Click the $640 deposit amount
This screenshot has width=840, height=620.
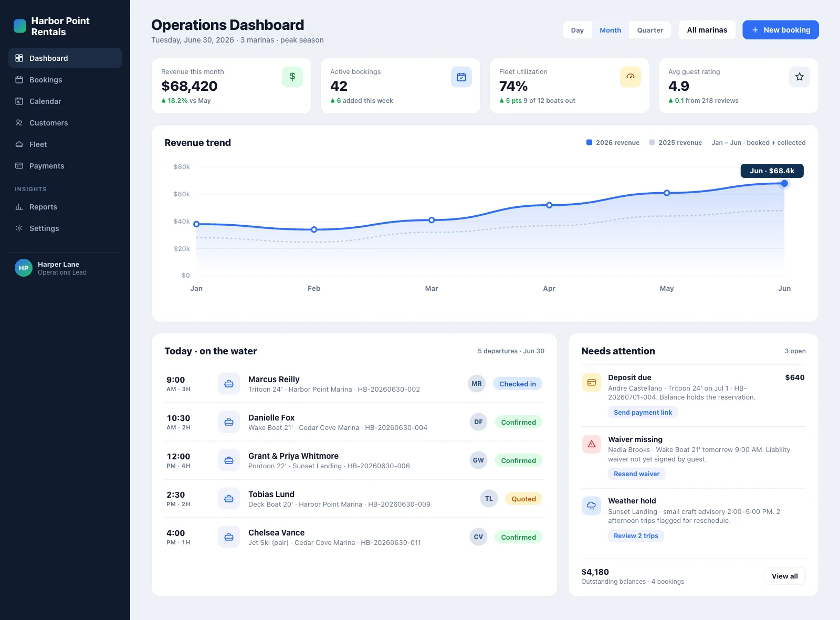(795, 377)
